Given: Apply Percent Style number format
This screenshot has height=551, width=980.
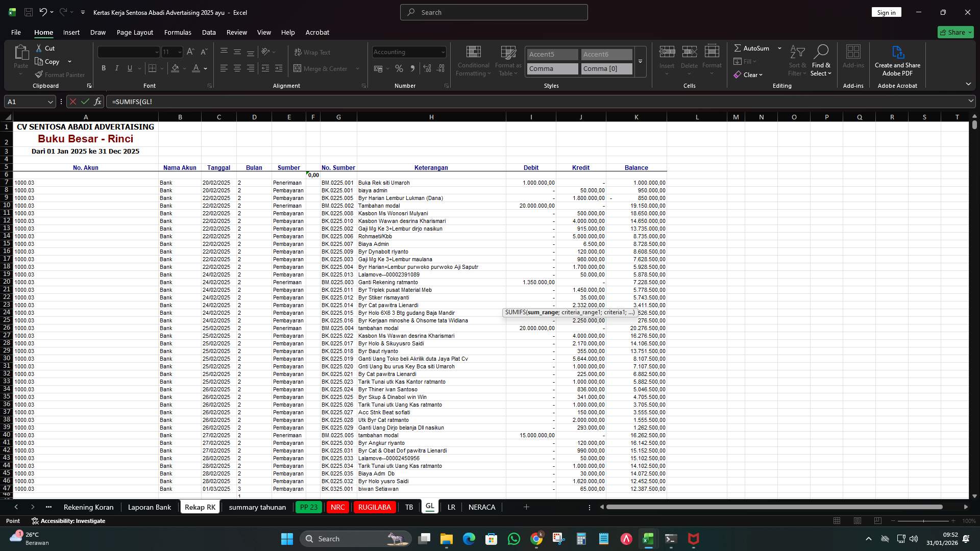Looking at the screenshot, I should pos(400,68).
